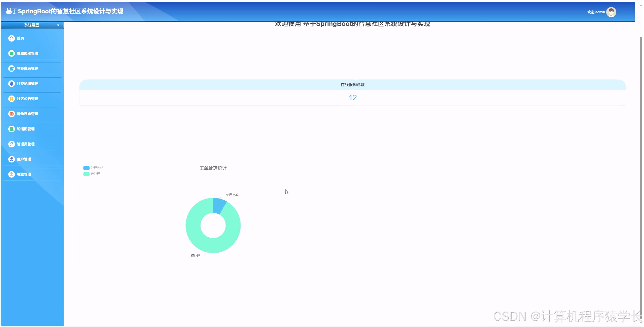This screenshot has width=644, height=327.
Task: Collapse the 系统设置 sidebar header
Action: (x=32, y=25)
